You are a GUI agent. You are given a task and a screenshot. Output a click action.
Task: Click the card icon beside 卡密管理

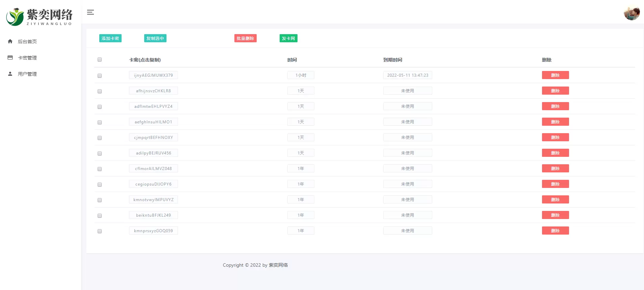pyautogui.click(x=10, y=57)
